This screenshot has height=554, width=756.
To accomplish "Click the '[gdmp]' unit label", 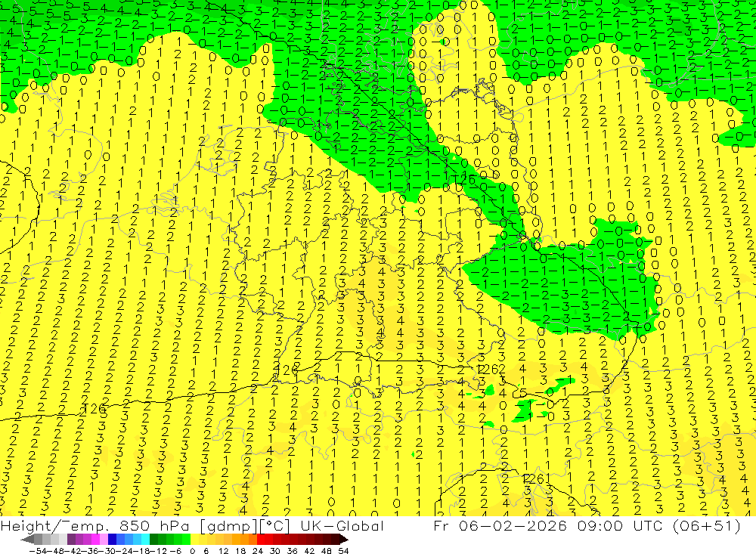I will click(229, 526).
